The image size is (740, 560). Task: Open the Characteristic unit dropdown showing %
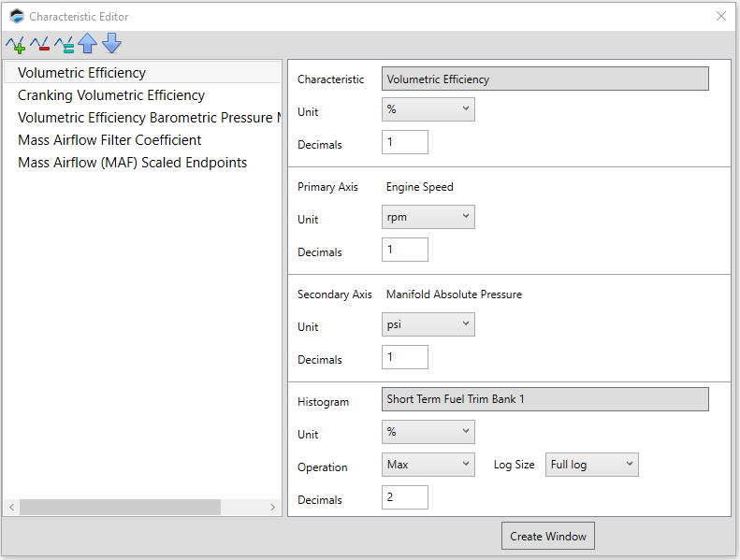click(x=428, y=110)
